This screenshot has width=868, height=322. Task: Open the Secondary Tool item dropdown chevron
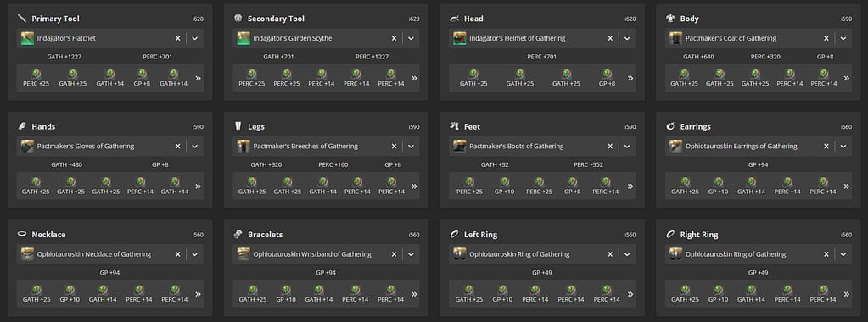click(x=411, y=38)
